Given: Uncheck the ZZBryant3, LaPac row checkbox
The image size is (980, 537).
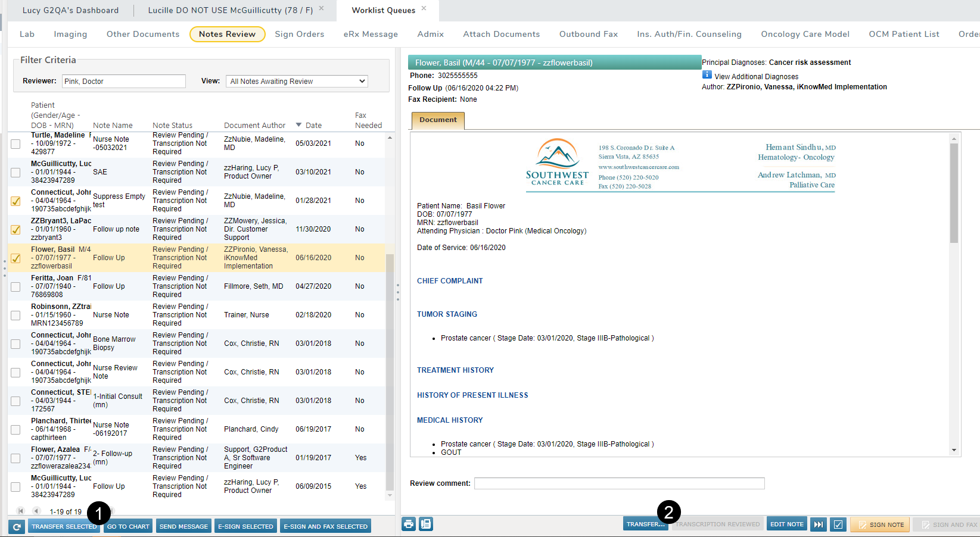Looking at the screenshot, I should [x=16, y=229].
